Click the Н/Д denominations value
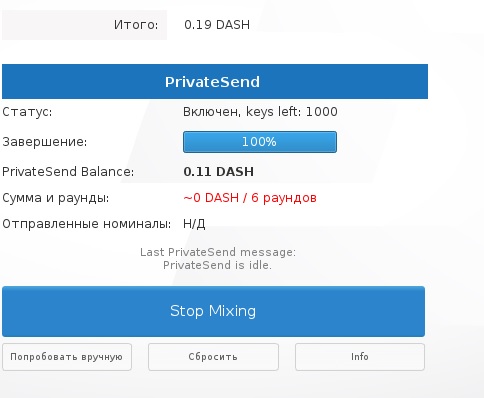484x398 pixels. (x=194, y=224)
